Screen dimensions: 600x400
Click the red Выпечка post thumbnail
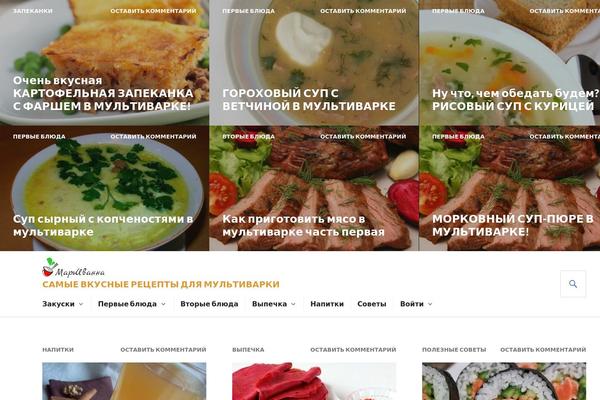314,381
